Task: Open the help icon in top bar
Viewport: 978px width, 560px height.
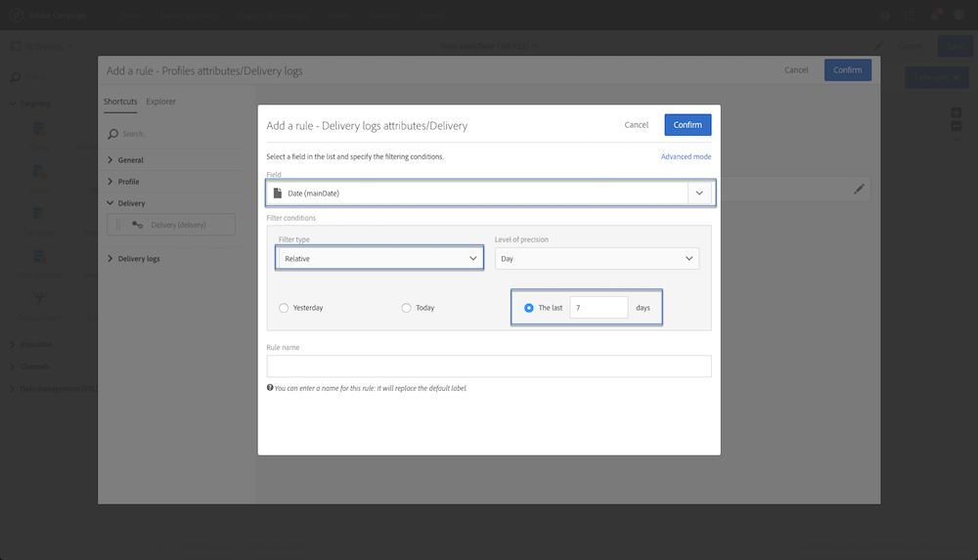Action: pos(885,16)
